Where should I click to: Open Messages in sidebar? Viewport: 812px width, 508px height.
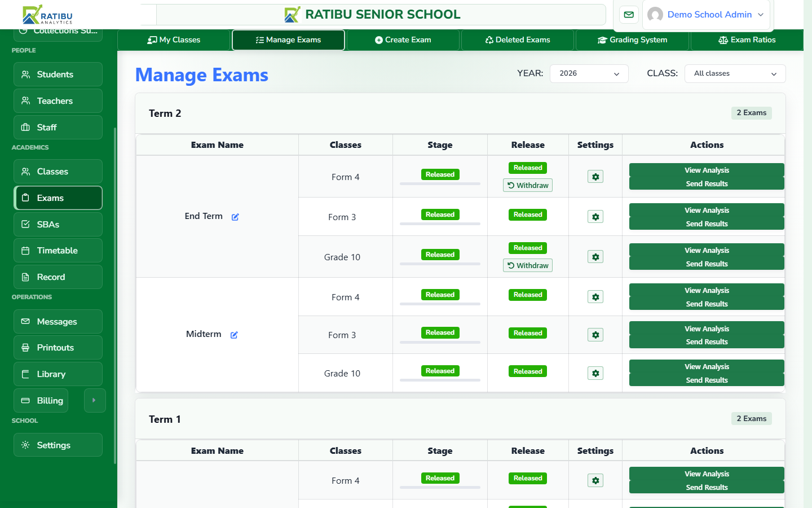(x=58, y=321)
